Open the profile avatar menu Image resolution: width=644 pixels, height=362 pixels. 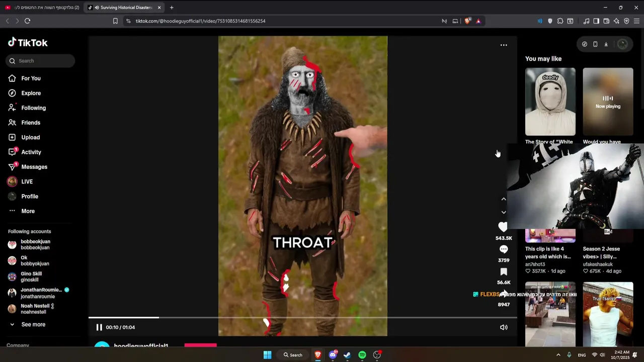(623, 44)
